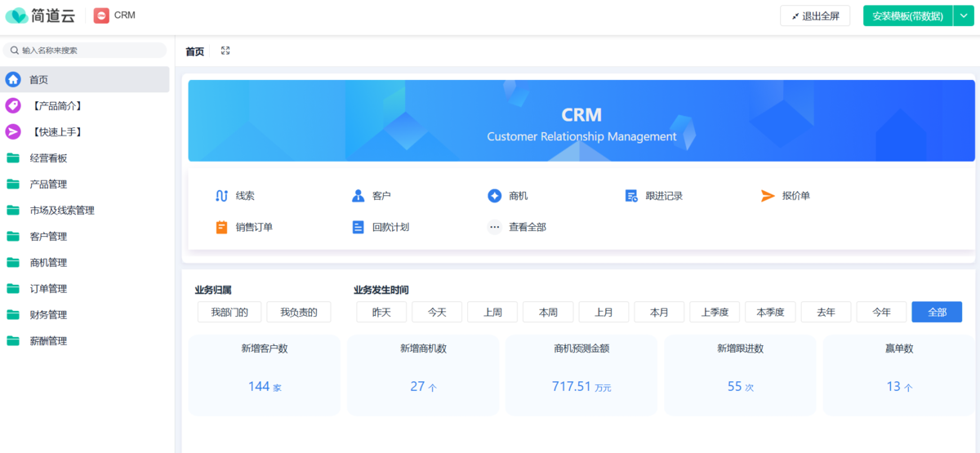Open the dropdown arrow beside 安装模板(带数据)

click(964, 16)
